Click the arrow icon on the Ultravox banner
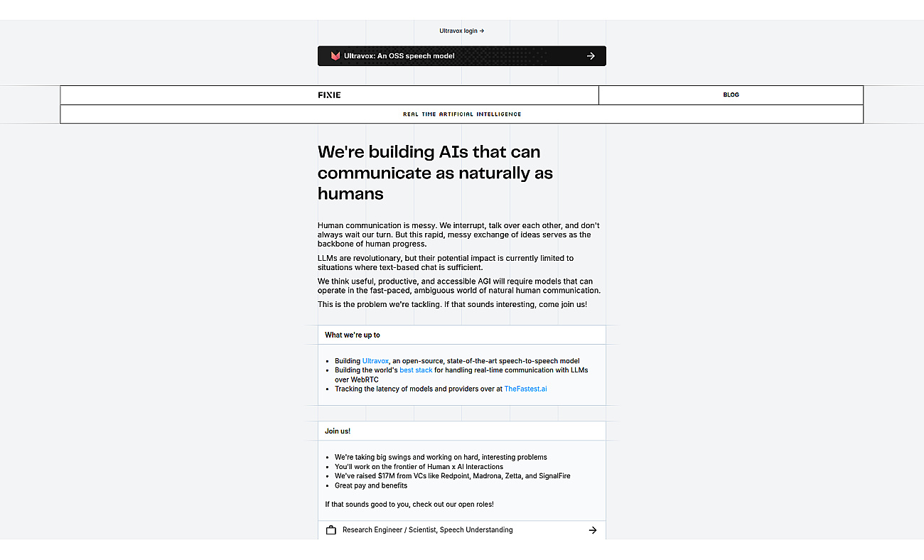The height and width of the screenshot is (560, 924). (591, 56)
